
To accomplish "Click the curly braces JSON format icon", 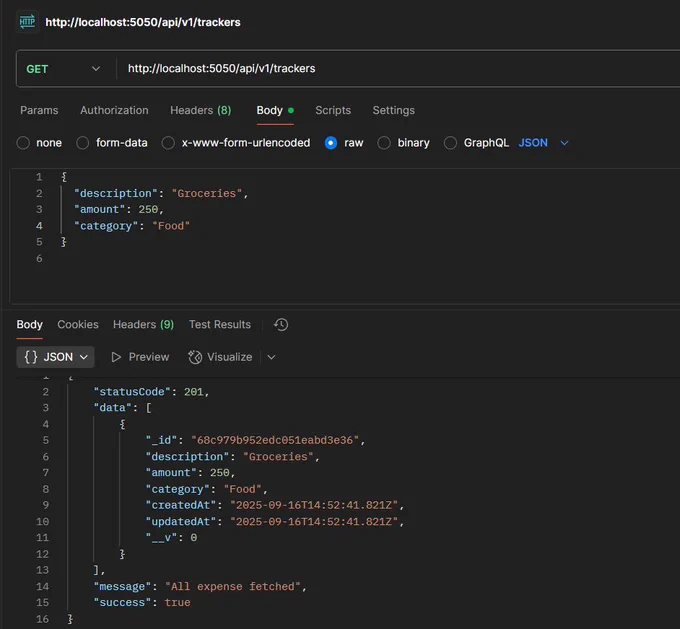I will pyautogui.click(x=31, y=357).
